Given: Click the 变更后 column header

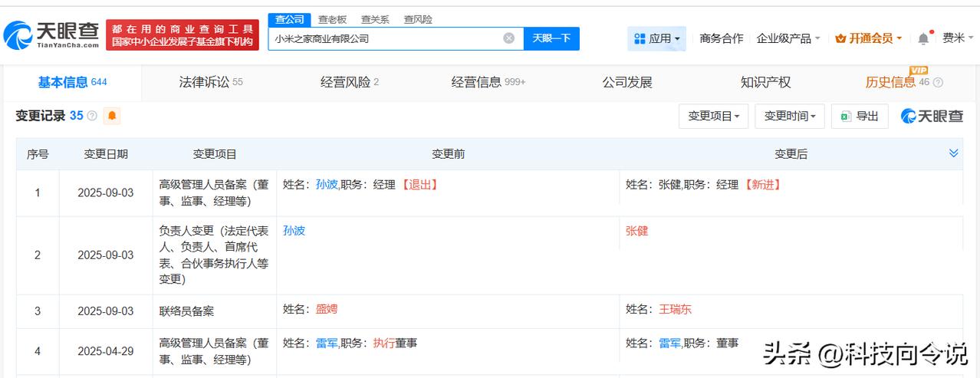Looking at the screenshot, I should [x=791, y=154].
